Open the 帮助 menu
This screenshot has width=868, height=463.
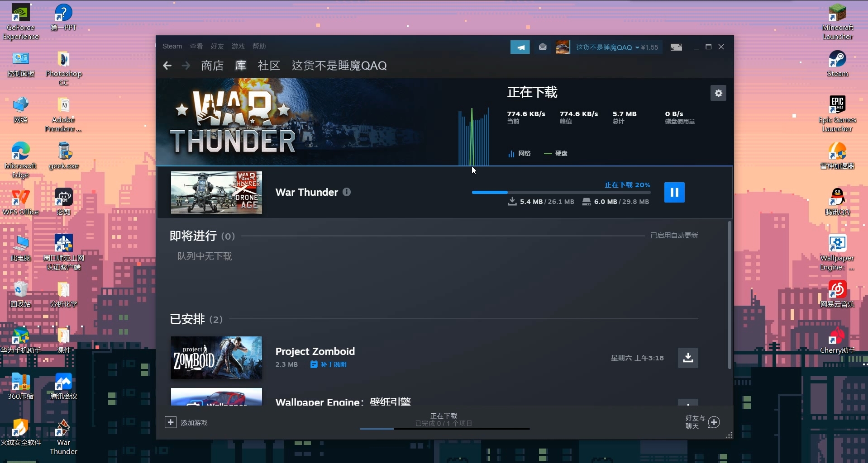[x=259, y=47]
